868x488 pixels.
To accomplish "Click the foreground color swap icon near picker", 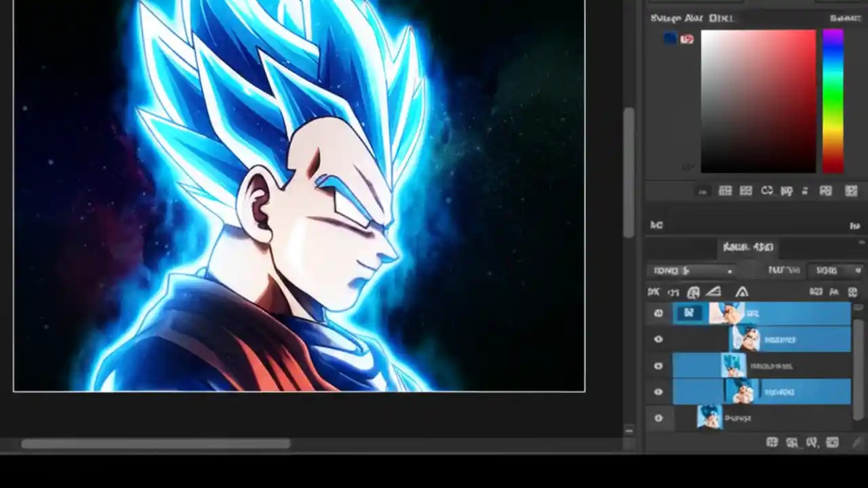I will point(687,39).
